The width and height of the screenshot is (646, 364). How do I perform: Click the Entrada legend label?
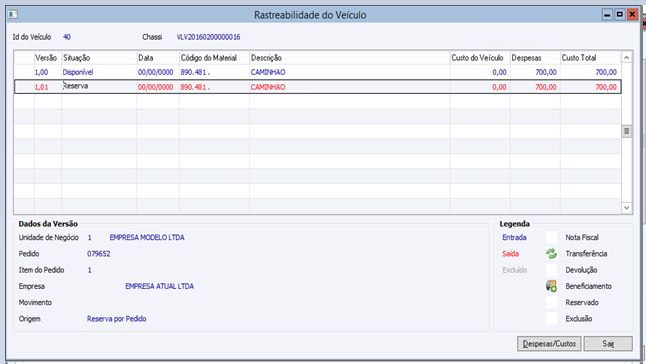click(514, 237)
